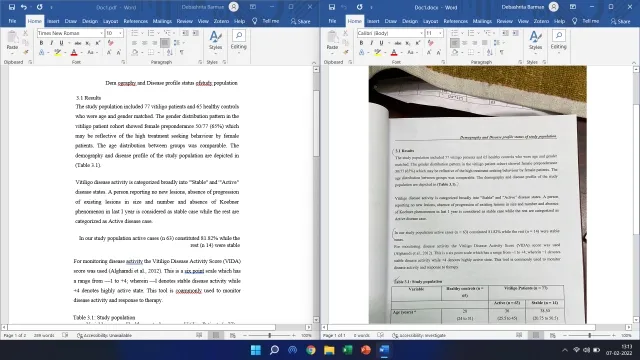
Task: Open Editing search menu in Doc1.docx window
Action: [x=558, y=40]
